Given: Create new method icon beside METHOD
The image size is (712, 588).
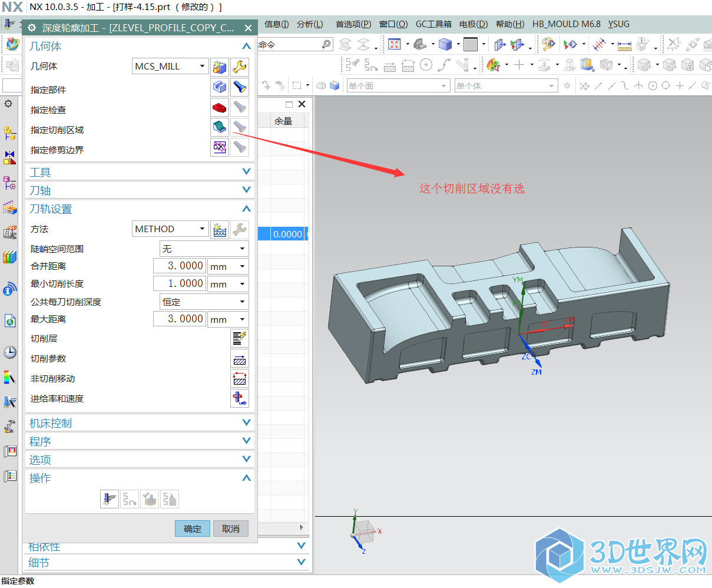Looking at the screenshot, I should (220, 229).
